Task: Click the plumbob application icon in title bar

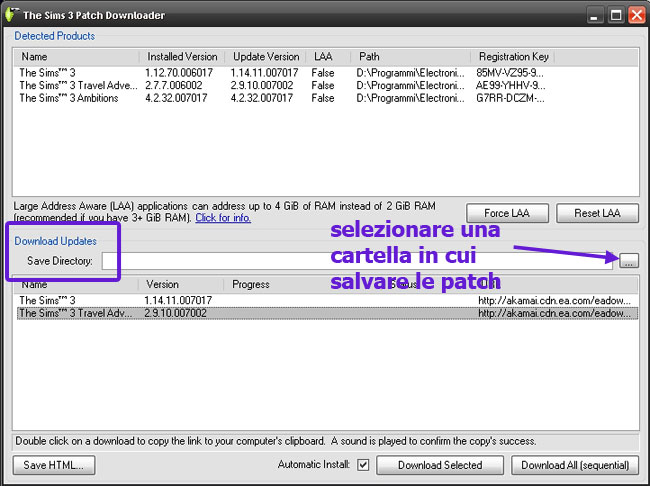Action: tap(11, 15)
